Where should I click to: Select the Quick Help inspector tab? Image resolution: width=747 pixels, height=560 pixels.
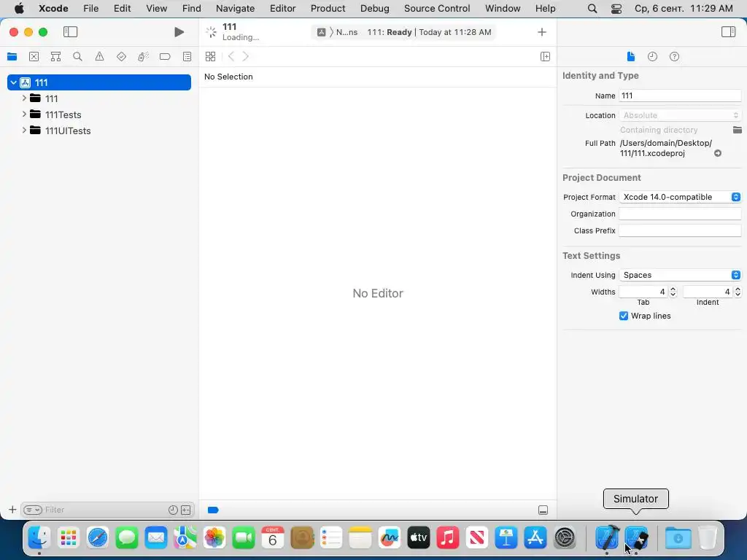click(675, 57)
